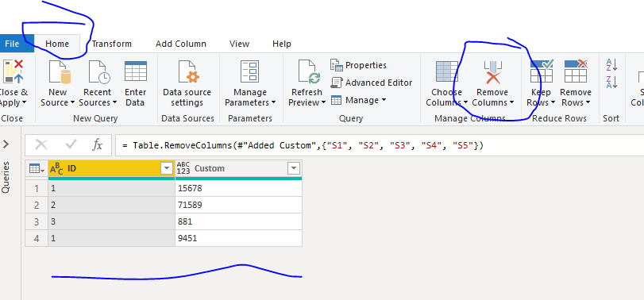Click into the formula bar text
Viewport: 644px width, 300px height.
point(303,145)
